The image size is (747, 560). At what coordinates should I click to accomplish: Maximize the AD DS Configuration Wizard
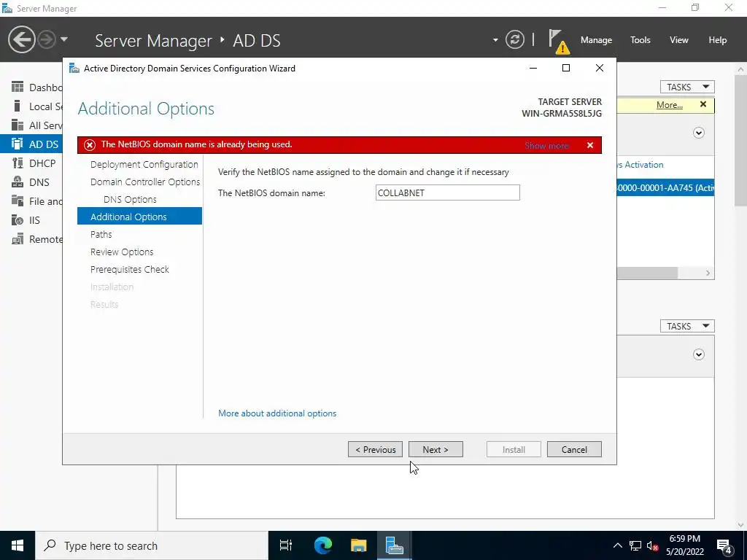pyautogui.click(x=566, y=68)
